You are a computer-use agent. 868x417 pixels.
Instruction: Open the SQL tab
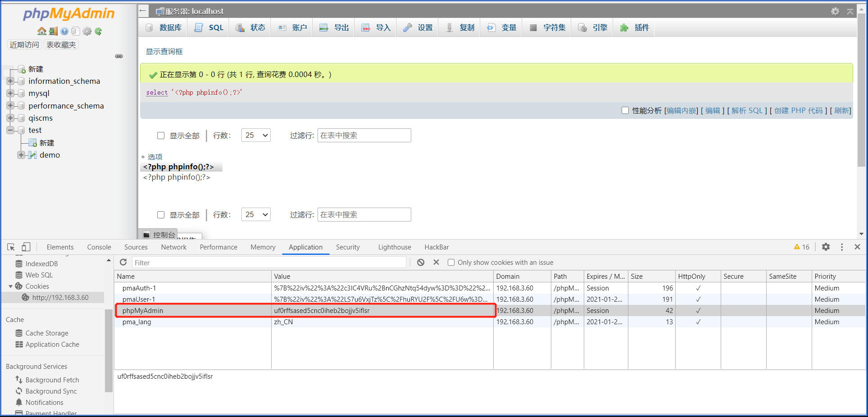209,27
